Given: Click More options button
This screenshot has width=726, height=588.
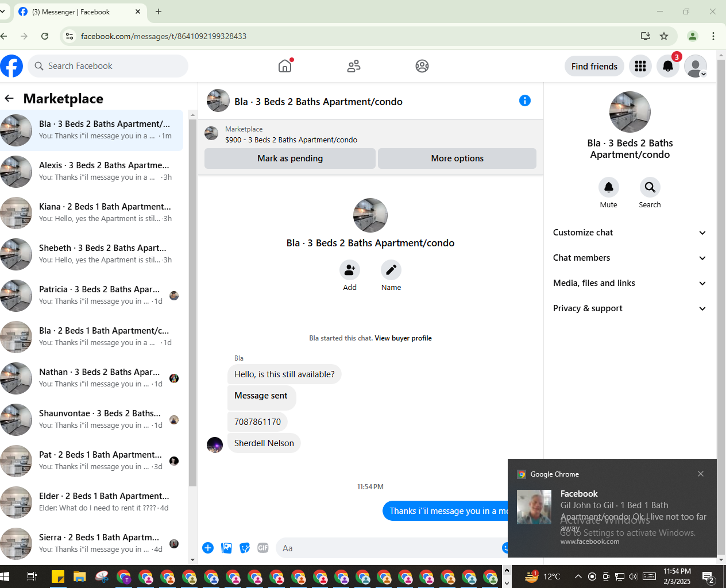Looking at the screenshot, I should click(457, 158).
